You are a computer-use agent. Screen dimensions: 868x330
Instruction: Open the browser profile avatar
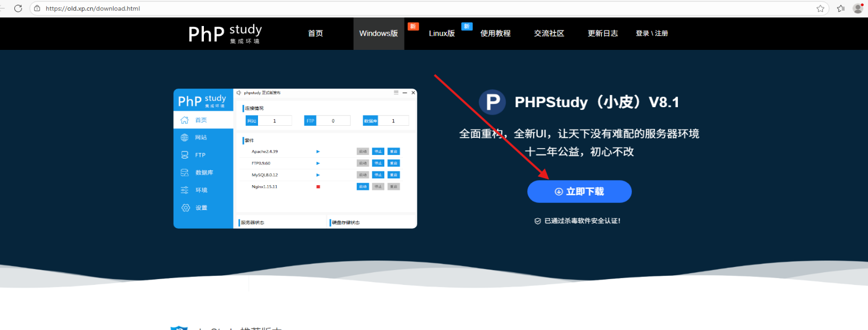coord(858,8)
